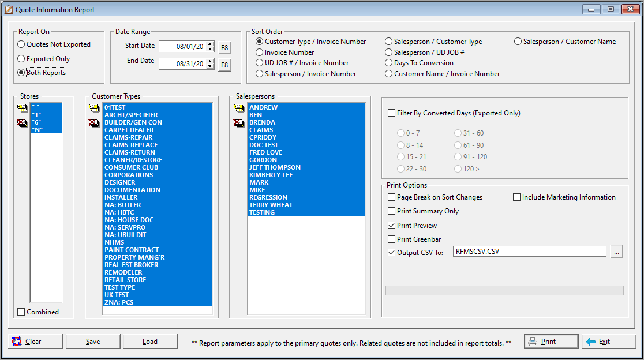The image size is (644, 360).
Task: Select Exported Only option
Action: tap(43, 59)
